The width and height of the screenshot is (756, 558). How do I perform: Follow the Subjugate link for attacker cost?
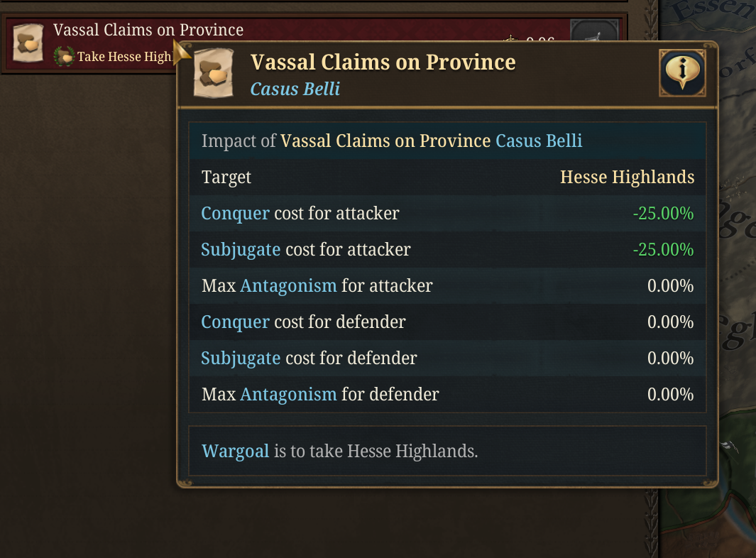pos(241,250)
